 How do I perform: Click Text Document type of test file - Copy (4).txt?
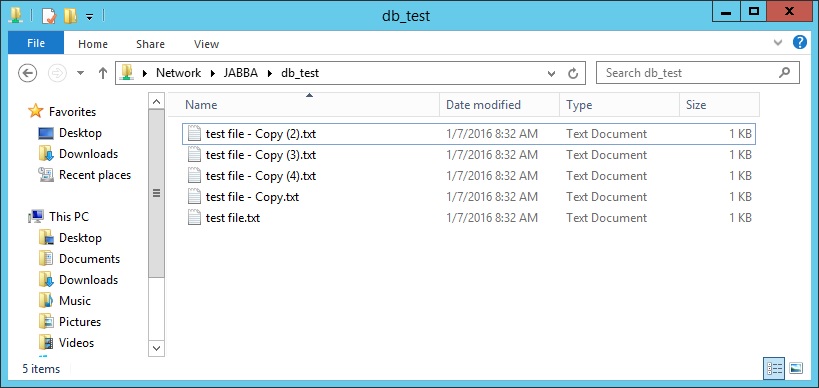[606, 176]
